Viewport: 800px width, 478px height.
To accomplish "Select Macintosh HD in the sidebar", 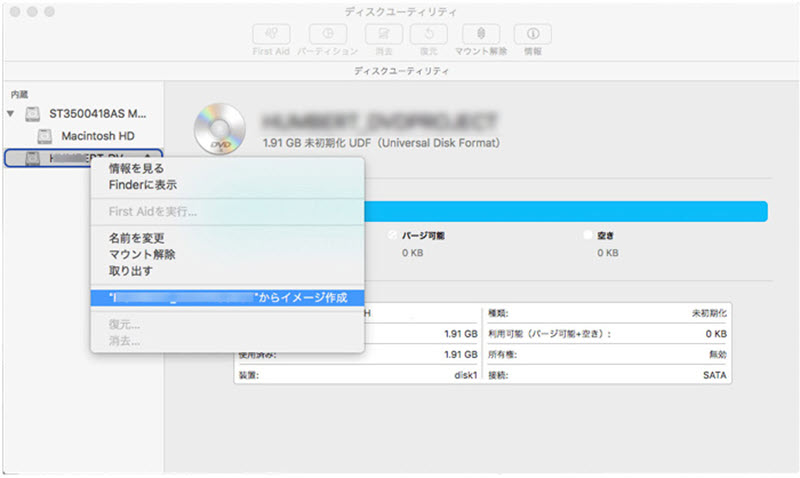I will (x=97, y=134).
